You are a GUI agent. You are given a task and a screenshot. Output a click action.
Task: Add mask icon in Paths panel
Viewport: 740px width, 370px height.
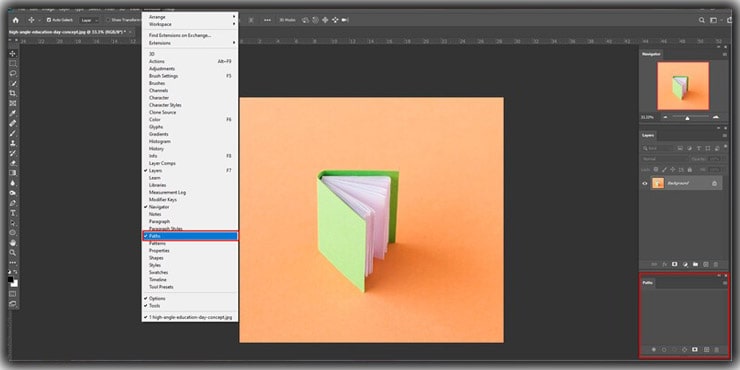(x=695, y=350)
